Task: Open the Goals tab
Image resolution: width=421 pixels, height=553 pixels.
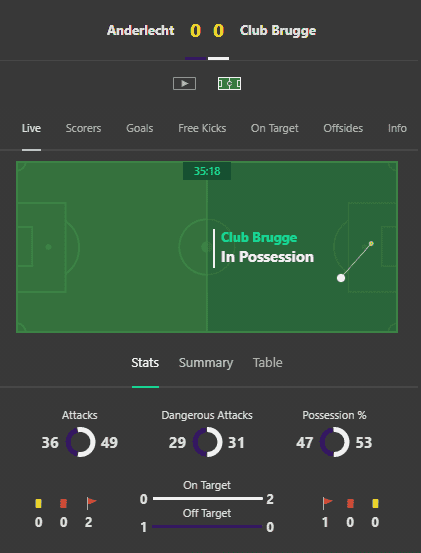Action: point(140,128)
